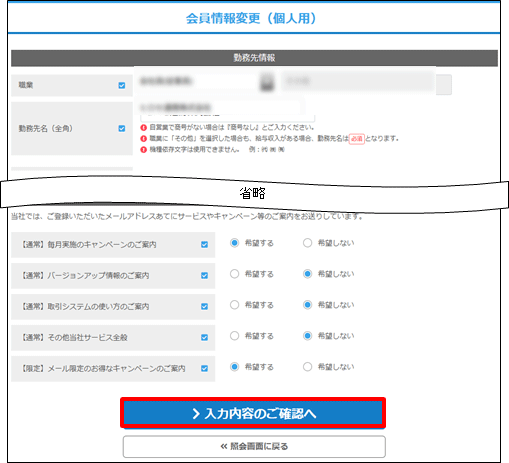Select 希望する for trading system usage guide
This screenshot has height=463, width=509.
point(234,305)
